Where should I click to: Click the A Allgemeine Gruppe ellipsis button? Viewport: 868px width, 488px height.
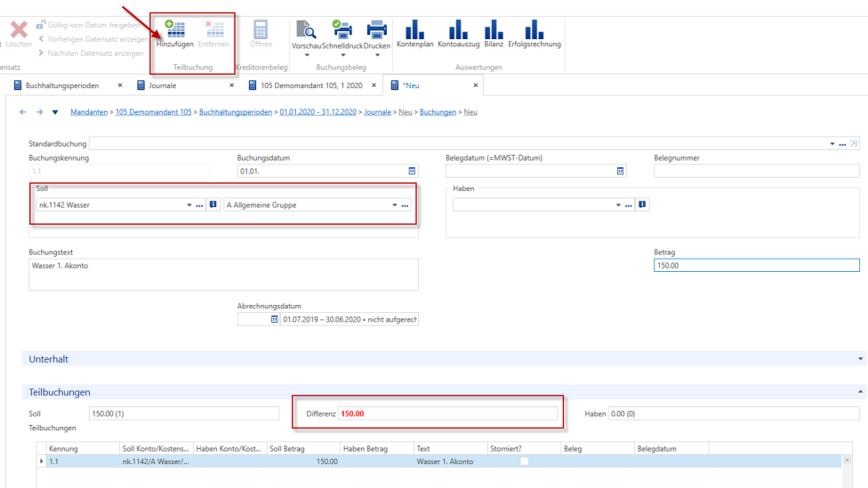click(406, 205)
